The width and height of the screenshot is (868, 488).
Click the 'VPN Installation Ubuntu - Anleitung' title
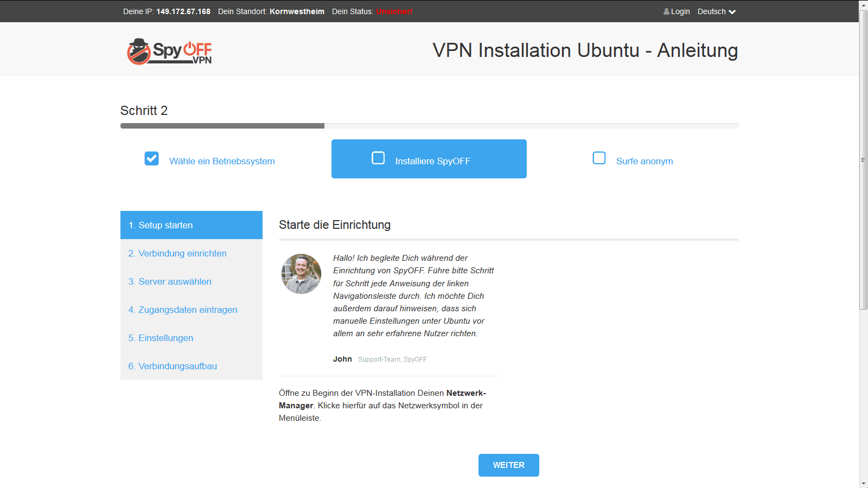[585, 50]
